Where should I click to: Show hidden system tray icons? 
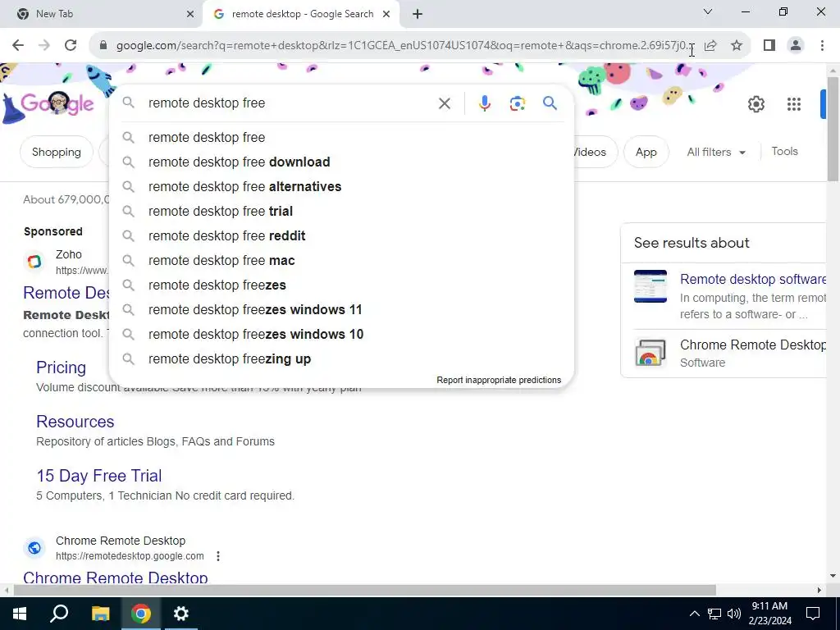tap(694, 614)
